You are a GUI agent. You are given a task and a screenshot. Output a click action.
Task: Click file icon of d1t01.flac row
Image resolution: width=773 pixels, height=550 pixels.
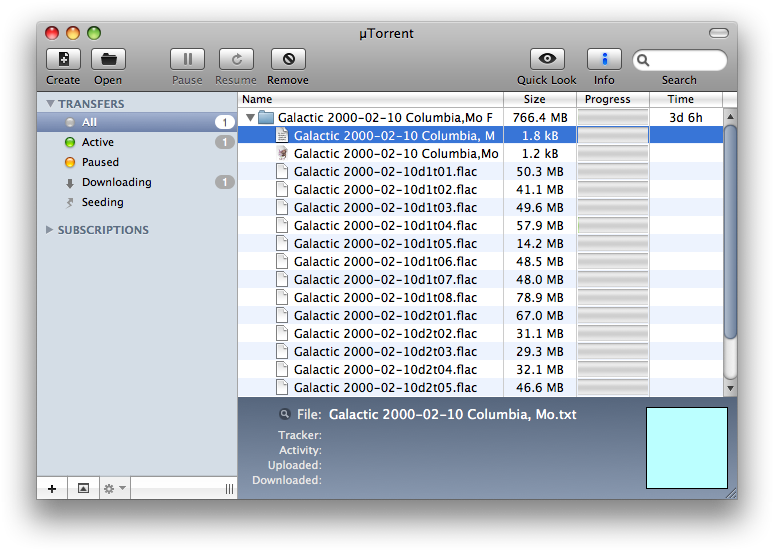pos(282,172)
